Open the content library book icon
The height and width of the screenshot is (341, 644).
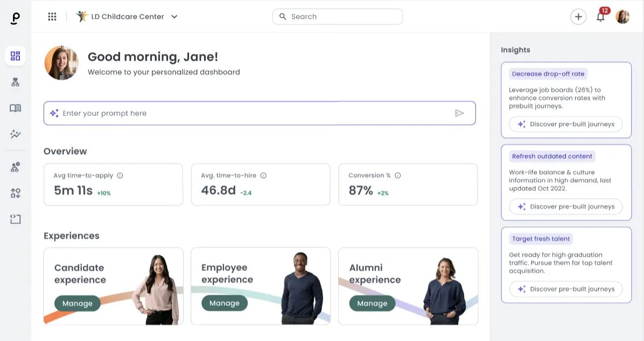(x=16, y=108)
